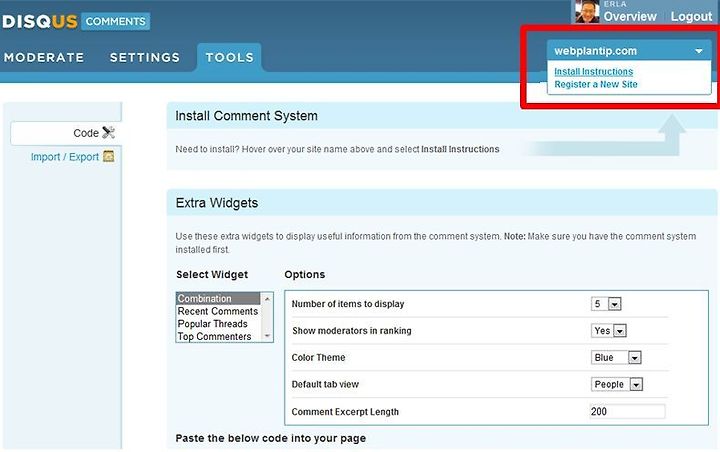
Task: Open the Settings tab
Action: pyautogui.click(x=145, y=57)
